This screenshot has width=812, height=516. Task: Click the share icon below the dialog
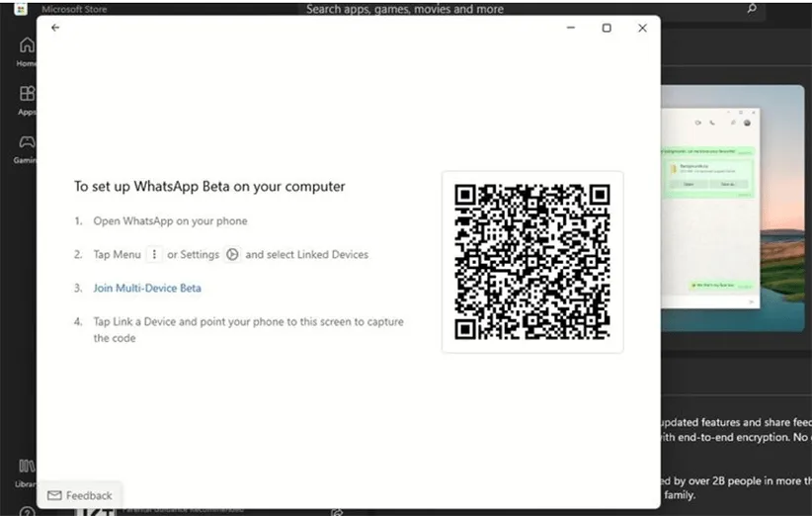pos(337,511)
